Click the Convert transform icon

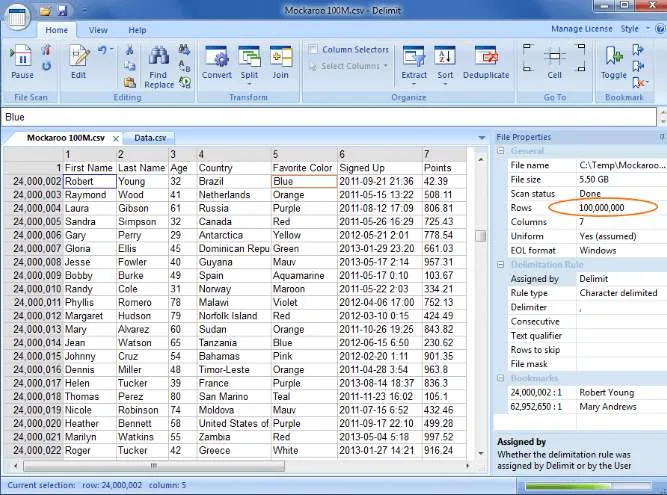click(x=217, y=63)
